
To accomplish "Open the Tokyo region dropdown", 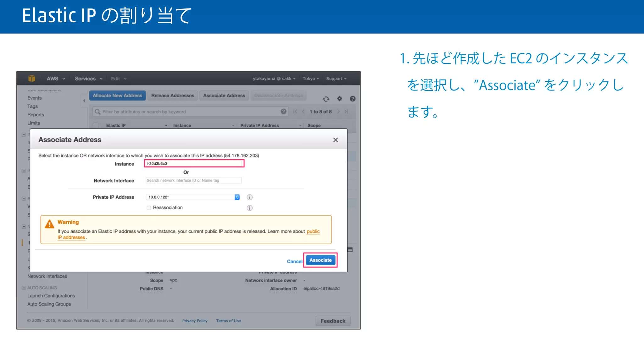I will [311, 79].
